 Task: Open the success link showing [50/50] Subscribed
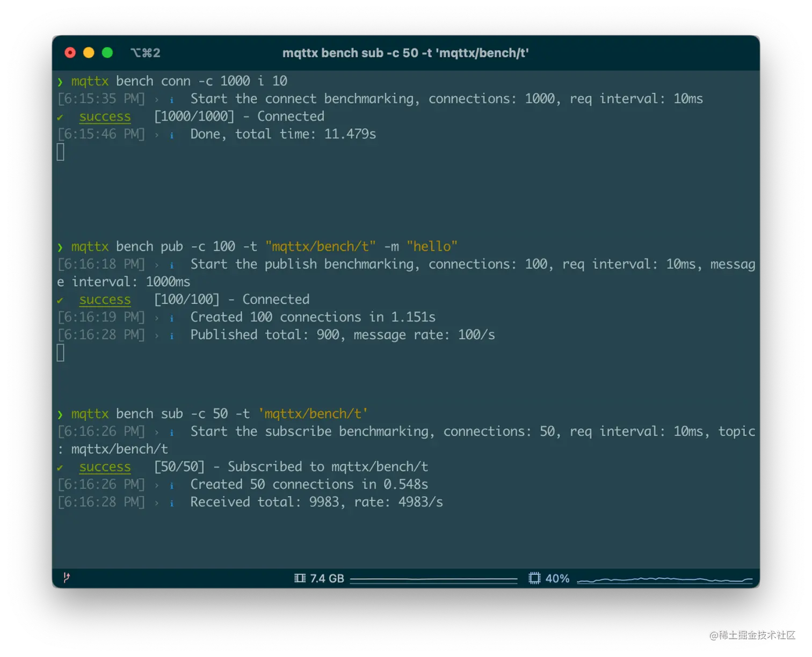(105, 467)
